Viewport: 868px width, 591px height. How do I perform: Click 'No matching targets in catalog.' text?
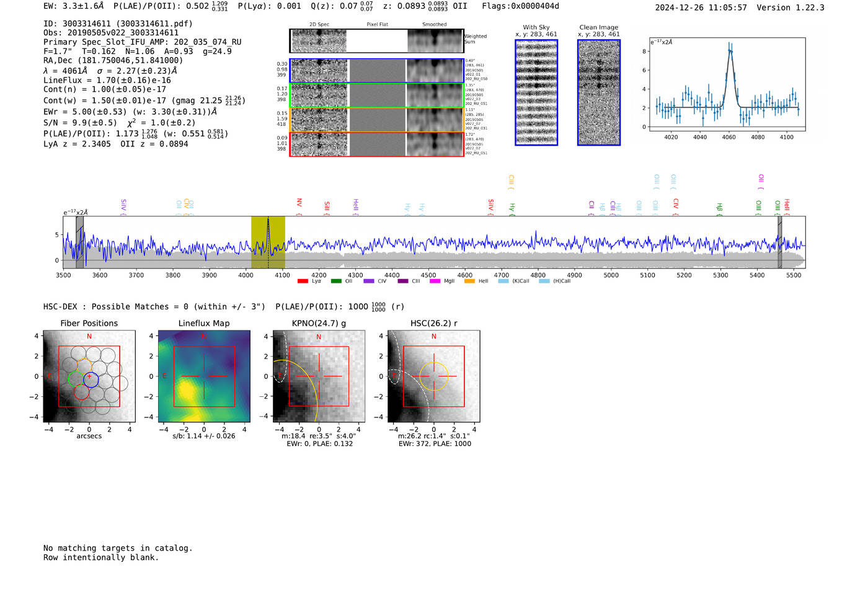click(118, 548)
